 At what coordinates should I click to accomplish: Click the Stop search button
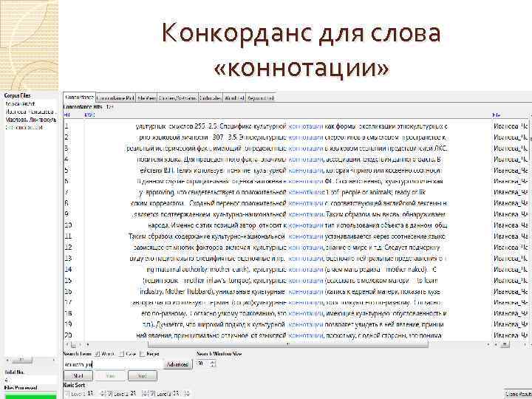coord(110,376)
